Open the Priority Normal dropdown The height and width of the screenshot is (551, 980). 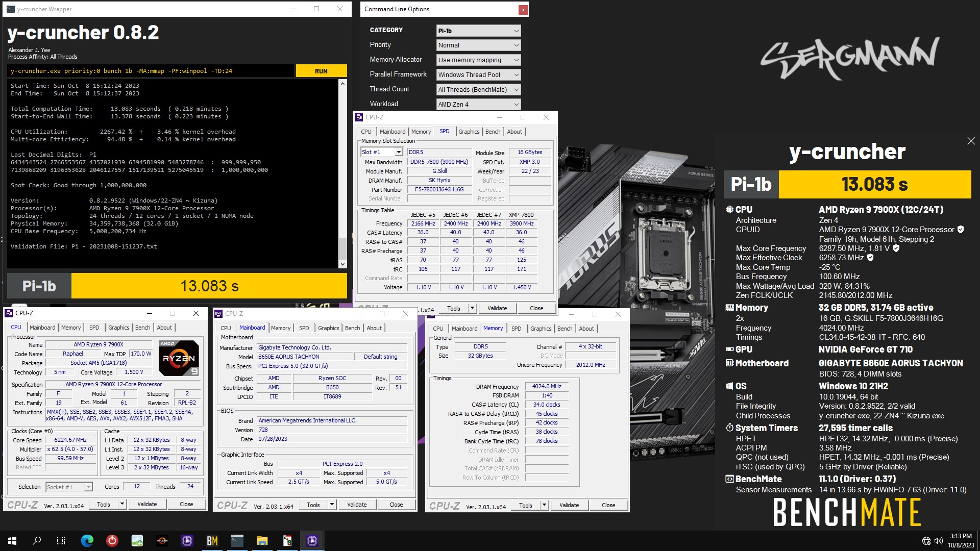coord(478,45)
